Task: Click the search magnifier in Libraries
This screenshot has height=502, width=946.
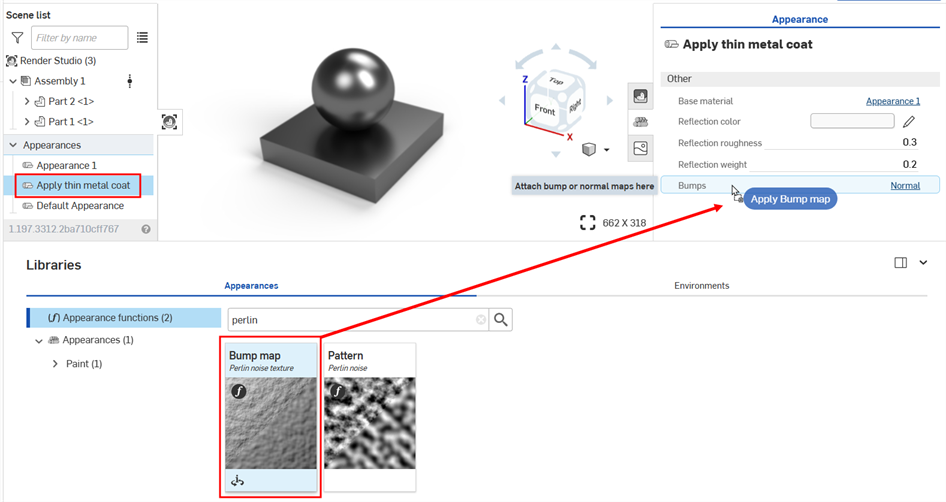Action: (x=501, y=320)
